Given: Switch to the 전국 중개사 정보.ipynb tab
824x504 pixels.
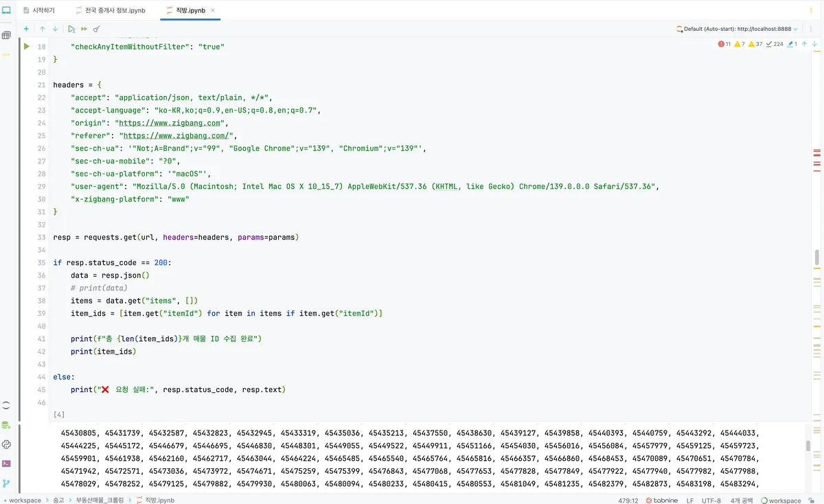Looking at the screenshot, I should point(115,10).
